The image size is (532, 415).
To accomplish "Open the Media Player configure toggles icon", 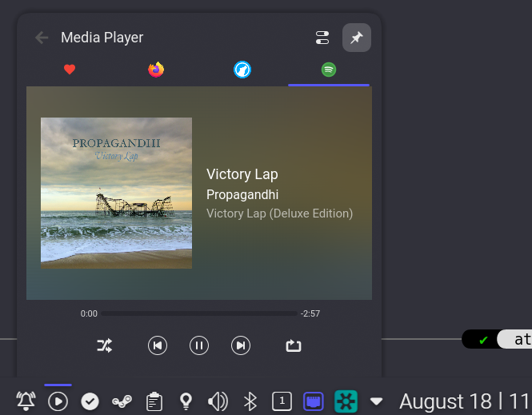I will pos(322,38).
